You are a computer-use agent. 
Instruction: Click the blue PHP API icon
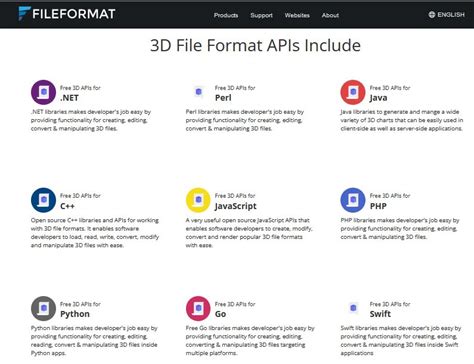[353, 200]
